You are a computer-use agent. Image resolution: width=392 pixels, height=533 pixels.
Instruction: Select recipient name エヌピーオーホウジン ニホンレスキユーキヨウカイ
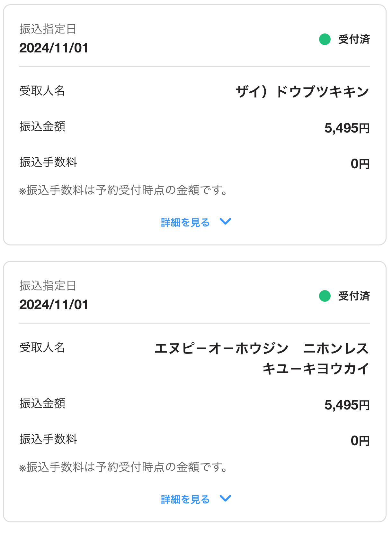point(262,358)
